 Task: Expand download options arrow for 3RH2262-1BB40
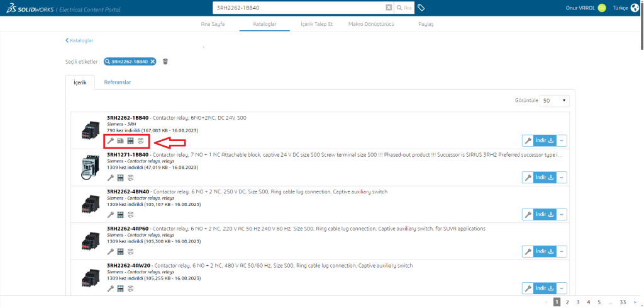click(562, 140)
